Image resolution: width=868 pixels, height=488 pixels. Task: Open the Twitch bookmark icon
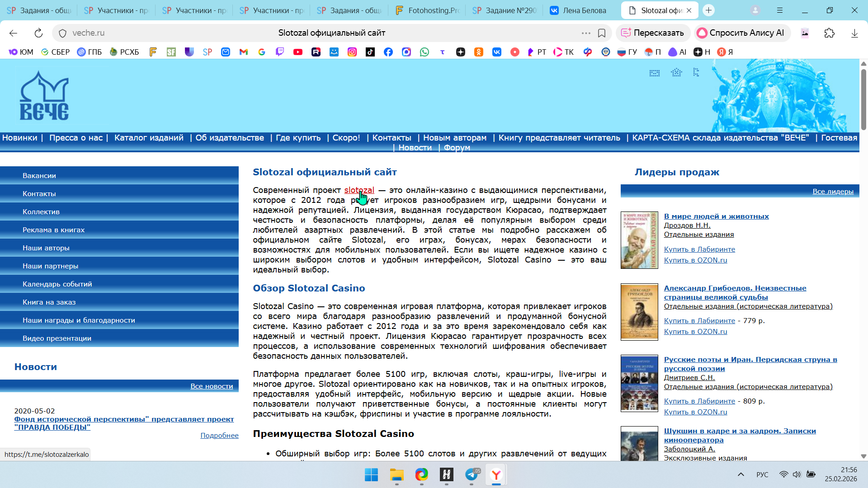click(x=280, y=52)
